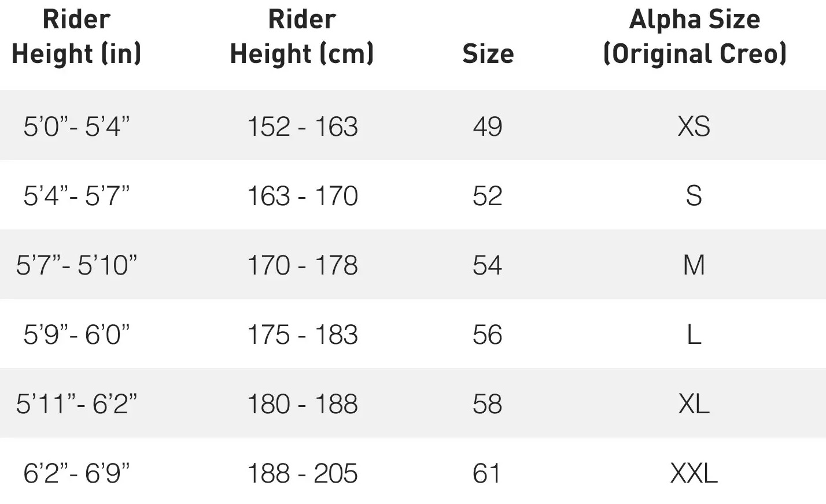This screenshot has width=826, height=504.
Task: Click the XL alpha size cell
Action: coord(694,403)
